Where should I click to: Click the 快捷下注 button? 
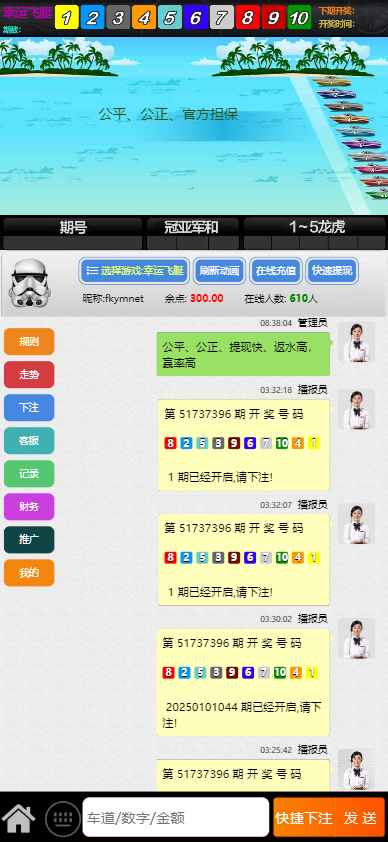[304, 817]
